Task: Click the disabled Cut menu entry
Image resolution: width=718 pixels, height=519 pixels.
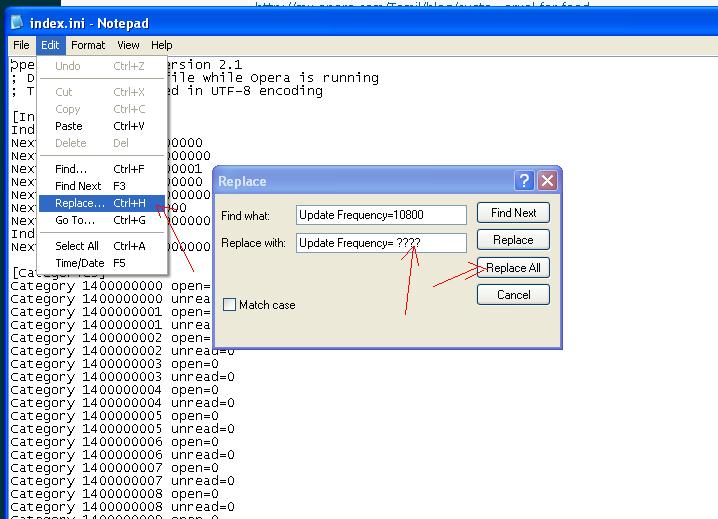Action: tap(101, 92)
